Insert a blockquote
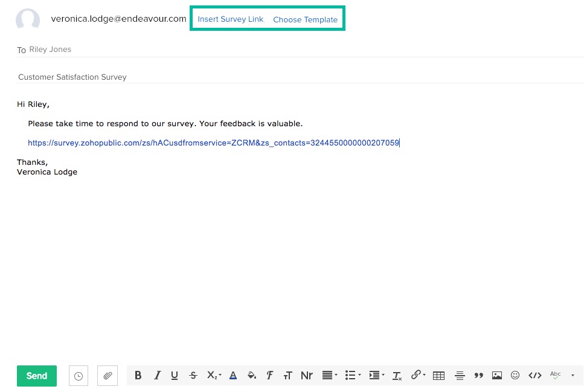 (478, 375)
